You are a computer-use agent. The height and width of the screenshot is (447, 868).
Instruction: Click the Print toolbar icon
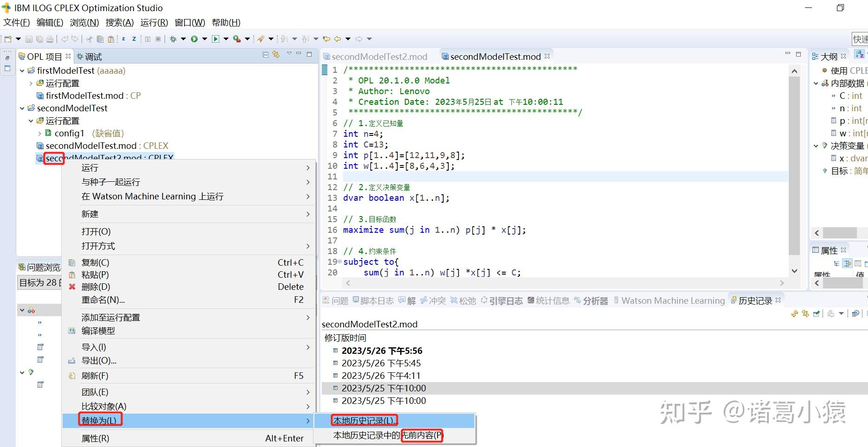(50, 39)
